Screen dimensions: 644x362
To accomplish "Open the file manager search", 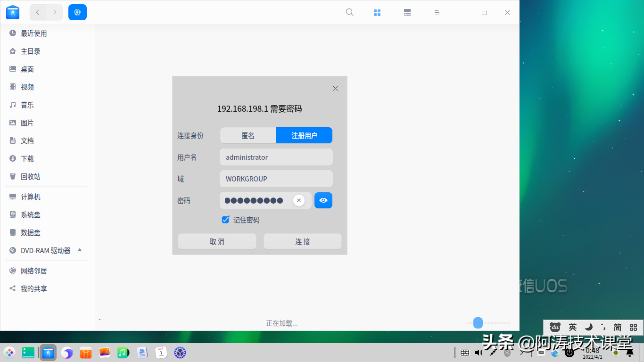I will click(350, 13).
